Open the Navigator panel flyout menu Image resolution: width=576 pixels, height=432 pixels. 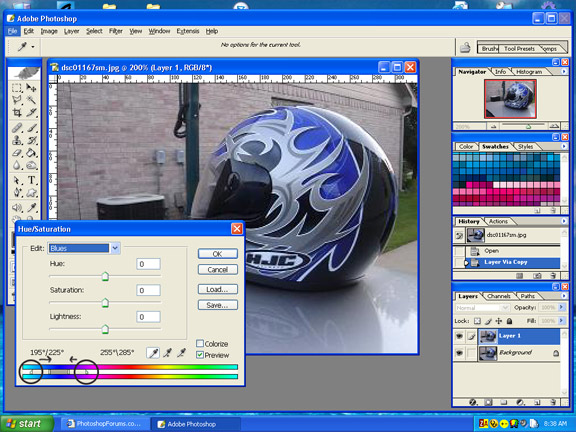click(x=564, y=71)
